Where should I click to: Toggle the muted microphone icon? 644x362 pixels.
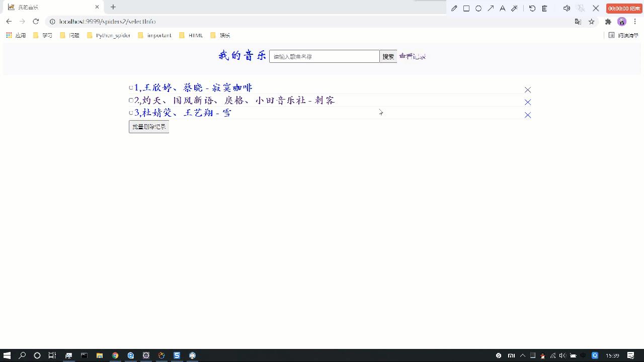pos(581,8)
